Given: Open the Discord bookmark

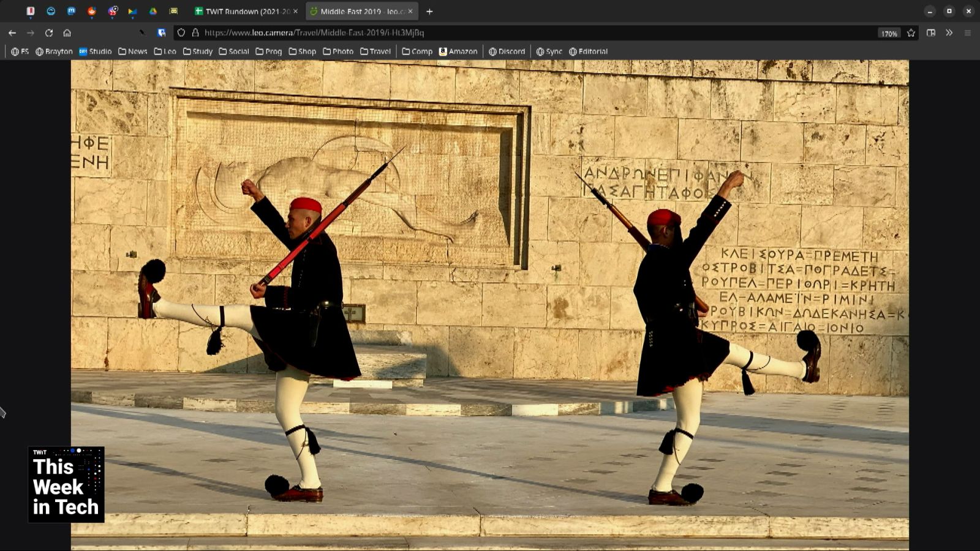Looking at the screenshot, I should click(507, 51).
